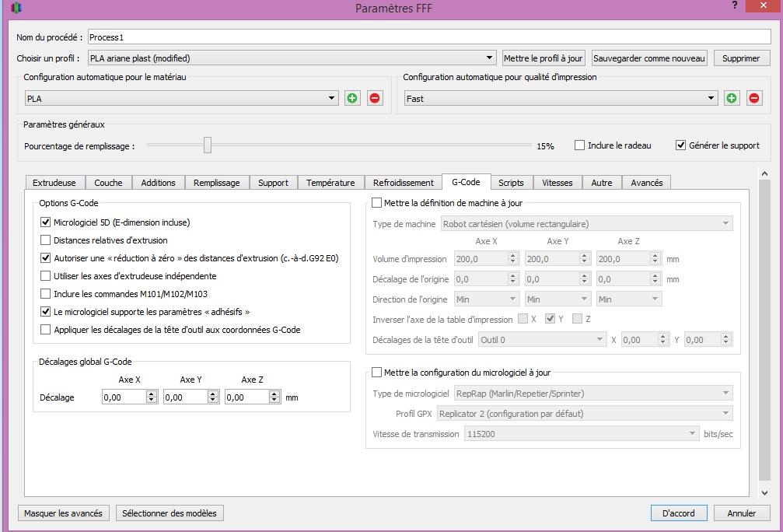The width and height of the screenshot is (783, 532).
Task: Switch to the Remplissage tab
Action: (217, 183)
